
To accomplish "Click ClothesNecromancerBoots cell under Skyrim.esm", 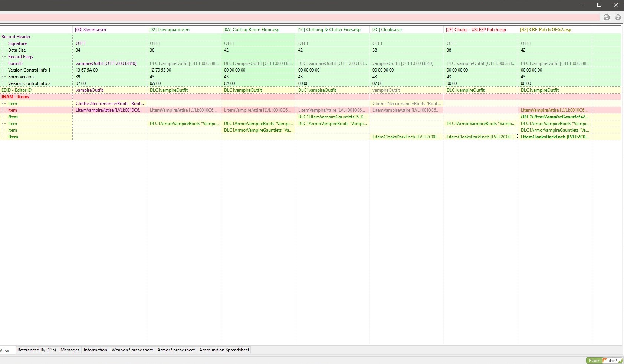I will (109, 104).
